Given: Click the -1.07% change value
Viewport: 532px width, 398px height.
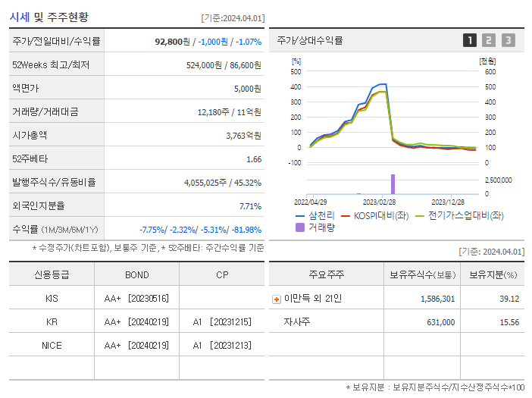Looking at the screenshot, I should point(249,42).
